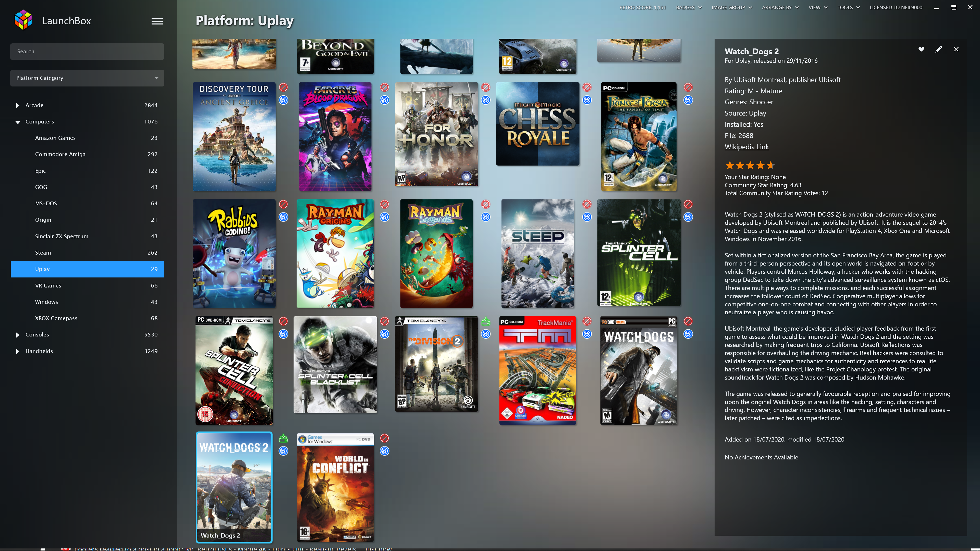Select the VR Games platform
Screen dimensions: 980x551
pos(87,286)
